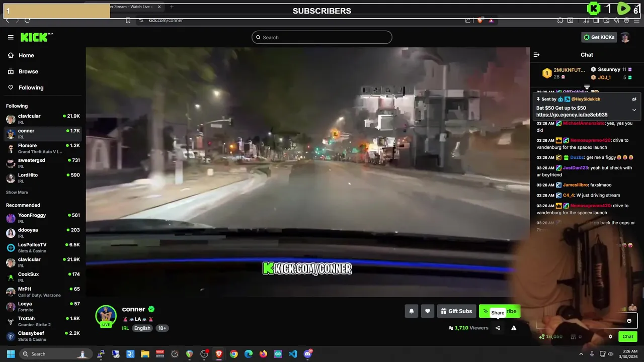Bookmark this page in address bar

[128, 20]
